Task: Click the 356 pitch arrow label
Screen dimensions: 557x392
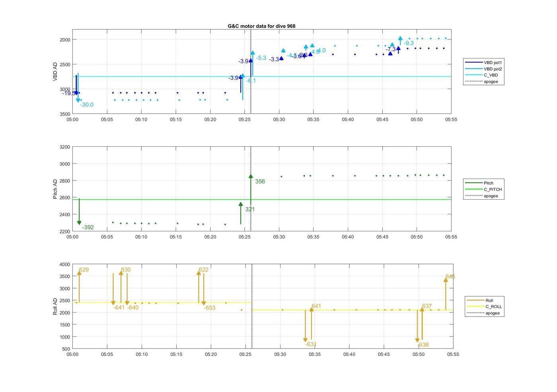Action: (x=260, y=182)
